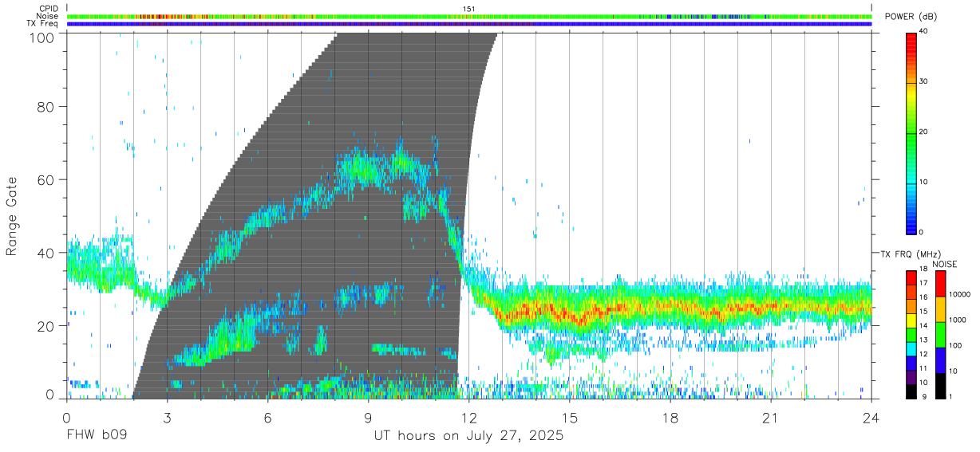The height and width of the screenshot is (452, 980).
Task: Click the 100 label on the noise legend
Action: 955,346
